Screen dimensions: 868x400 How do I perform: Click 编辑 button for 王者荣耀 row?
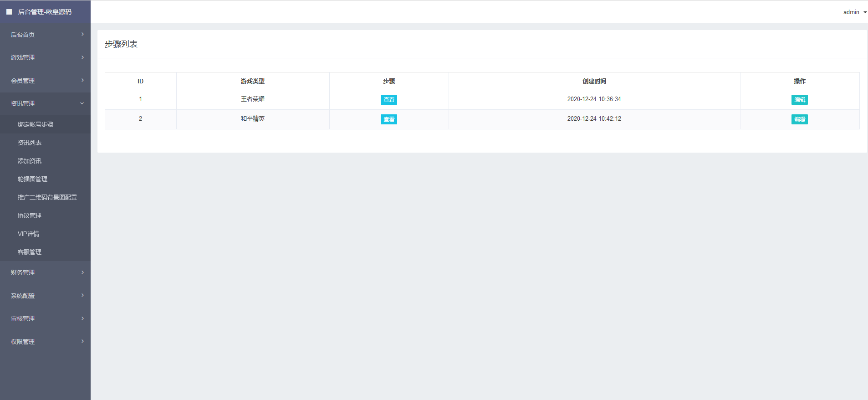pyautogui.click(x=800, y=100)
